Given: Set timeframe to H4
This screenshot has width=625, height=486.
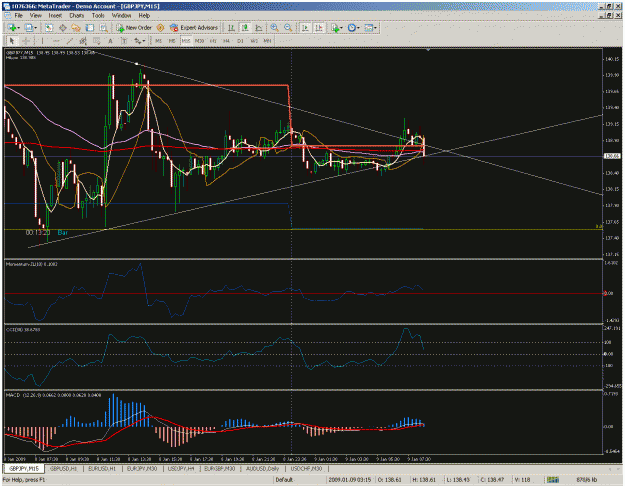Looking at the screenshot, I should pyautogui.click(x=226, y=41).
